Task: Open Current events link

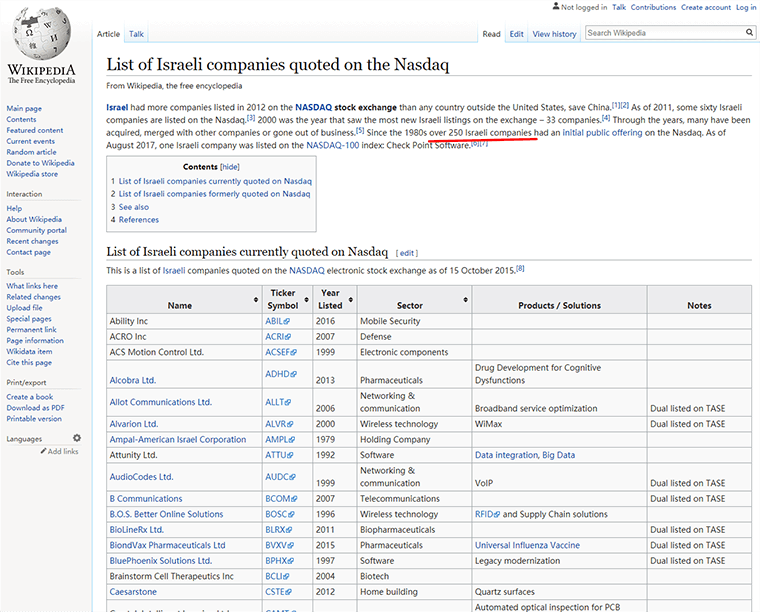Action: (31, 141)
